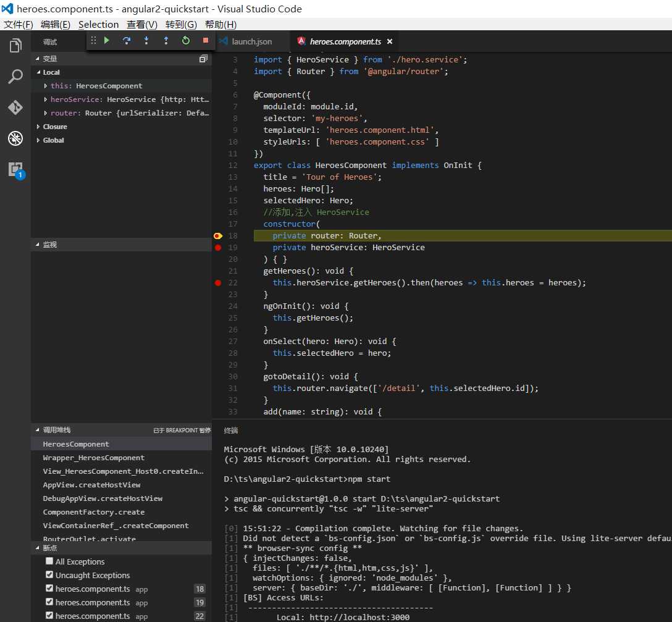Select ViewContainerRef_.createComponent stack frame

pyautogui.click(x=121, y=526)
